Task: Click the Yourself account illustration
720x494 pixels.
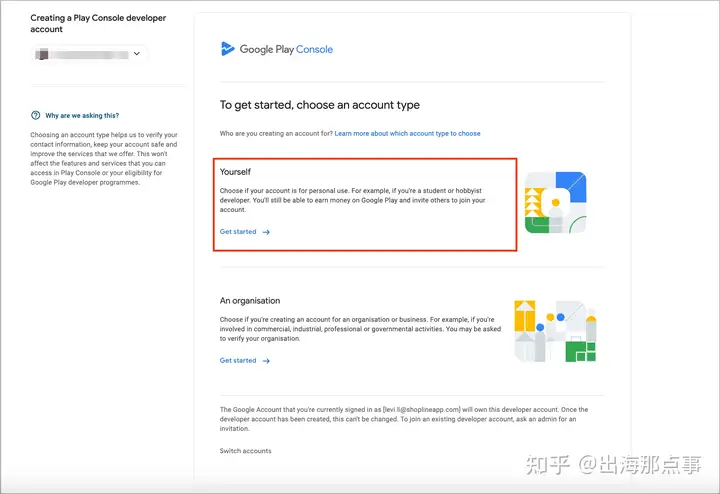Action: pyautogui.click(x=556, y=202)
